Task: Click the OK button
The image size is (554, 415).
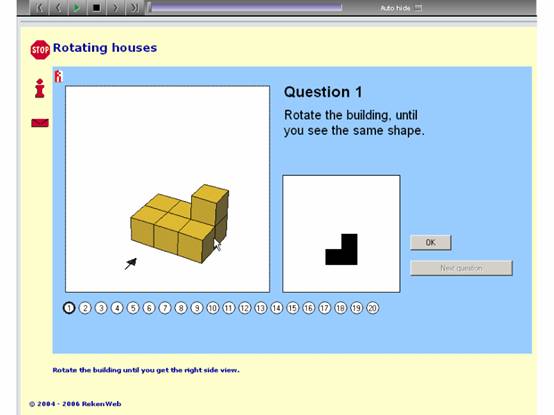Action: click(430, 243)
